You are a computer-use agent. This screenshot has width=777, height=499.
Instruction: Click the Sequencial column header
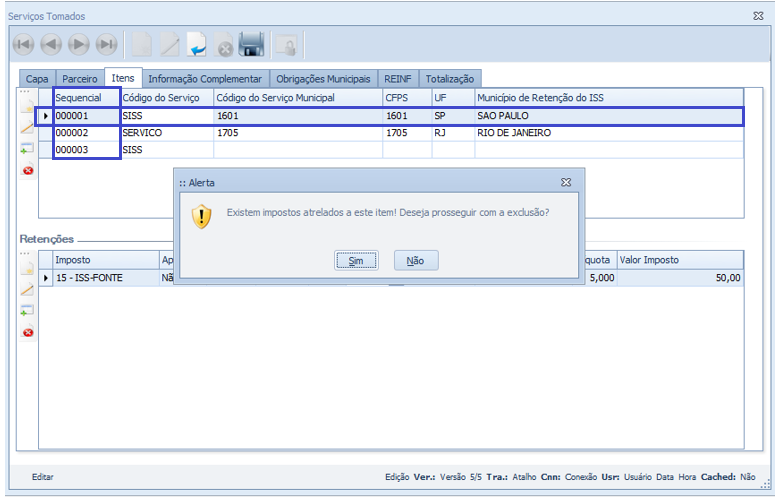click(x=87, y=98)
